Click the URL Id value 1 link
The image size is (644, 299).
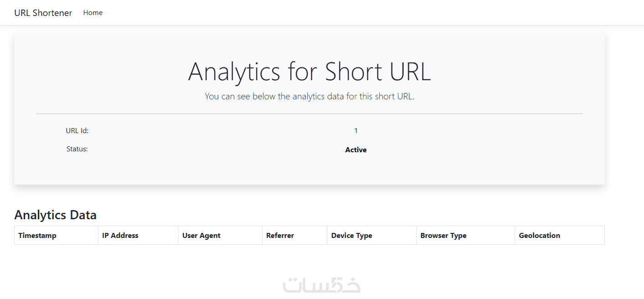pos(356,131)
